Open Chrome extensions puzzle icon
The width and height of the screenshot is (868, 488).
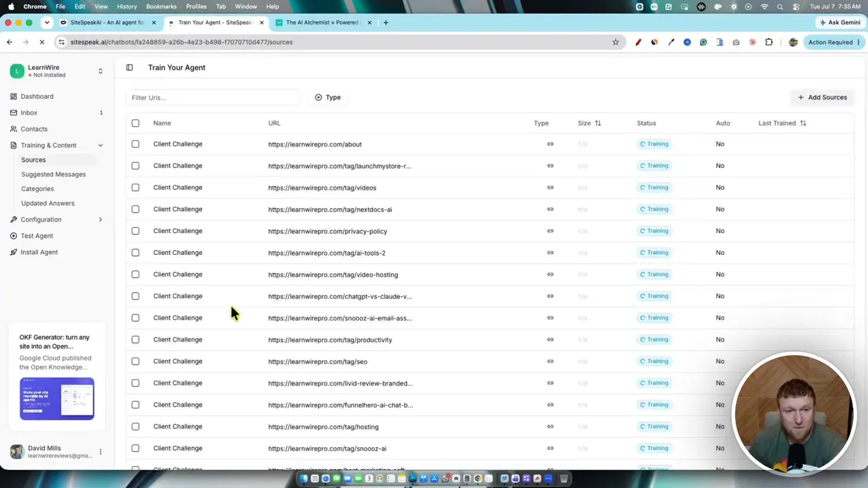click(769, 42)
